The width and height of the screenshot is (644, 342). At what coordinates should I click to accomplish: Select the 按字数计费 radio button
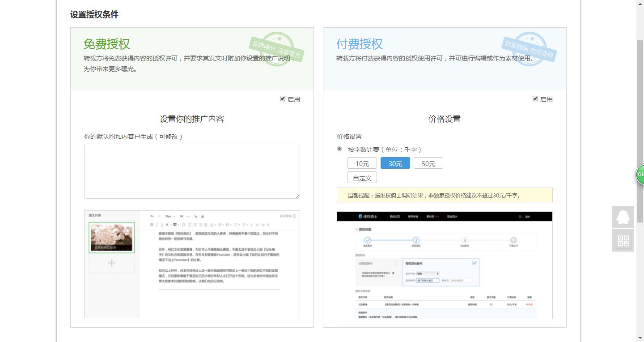tap(339, 150)
